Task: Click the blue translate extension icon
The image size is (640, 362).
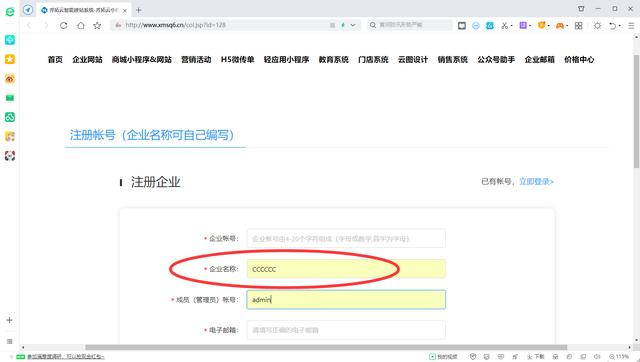Action: point(490,25)
